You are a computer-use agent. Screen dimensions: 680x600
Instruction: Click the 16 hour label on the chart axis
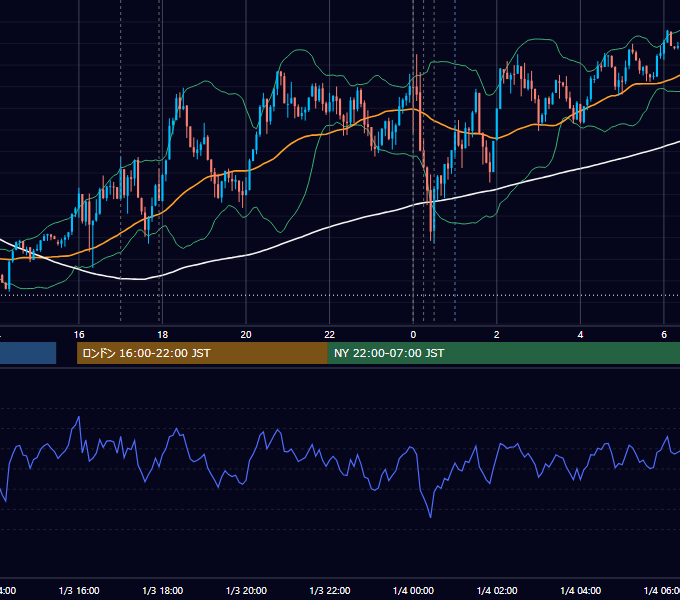pyautogui.click(x=79, y=335)
